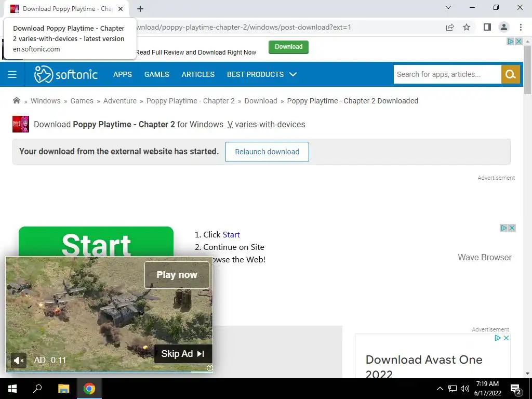Click the V version icon near varies-with-devices

[230, 125]
